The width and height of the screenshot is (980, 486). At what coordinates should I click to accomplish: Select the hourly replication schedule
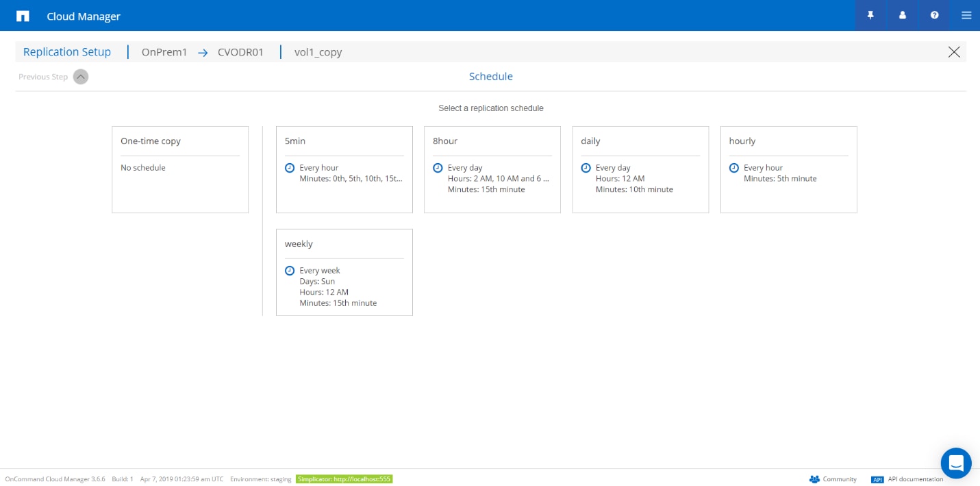pos(788,169)
